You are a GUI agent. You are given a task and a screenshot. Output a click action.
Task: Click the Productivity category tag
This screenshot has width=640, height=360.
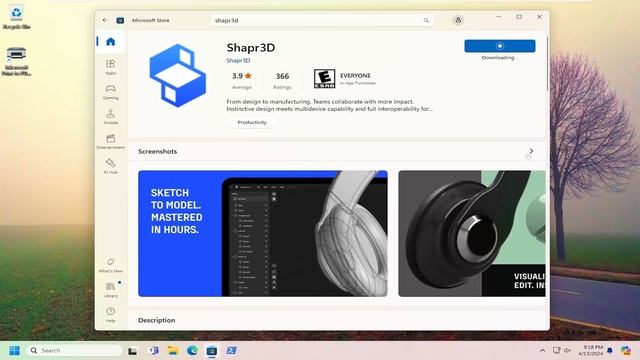coord(252,122)
